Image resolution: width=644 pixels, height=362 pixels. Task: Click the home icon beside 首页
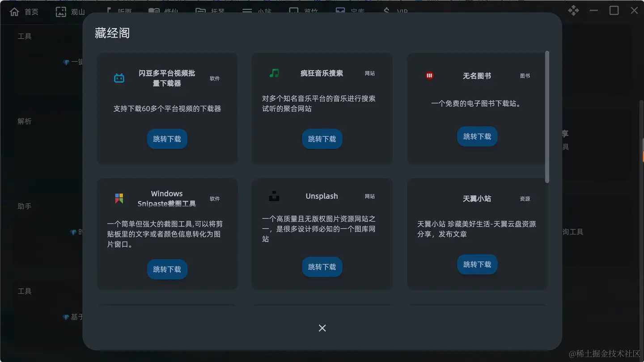[14, 12]
